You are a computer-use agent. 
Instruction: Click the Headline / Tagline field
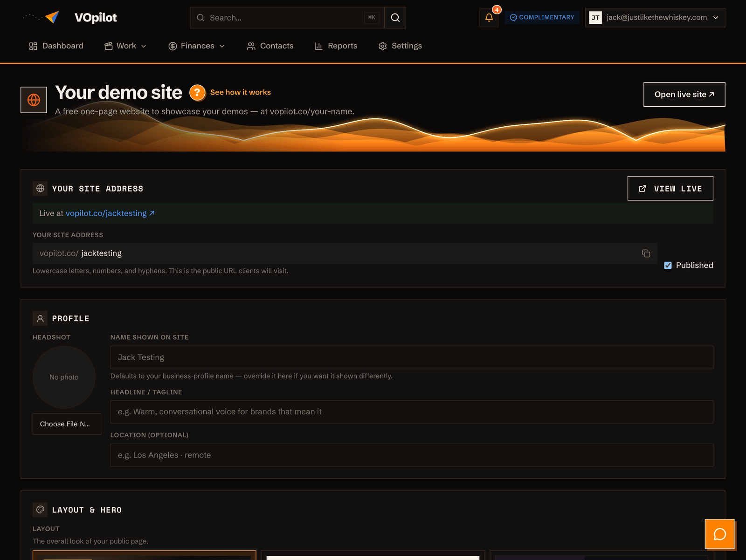[412, 412]
